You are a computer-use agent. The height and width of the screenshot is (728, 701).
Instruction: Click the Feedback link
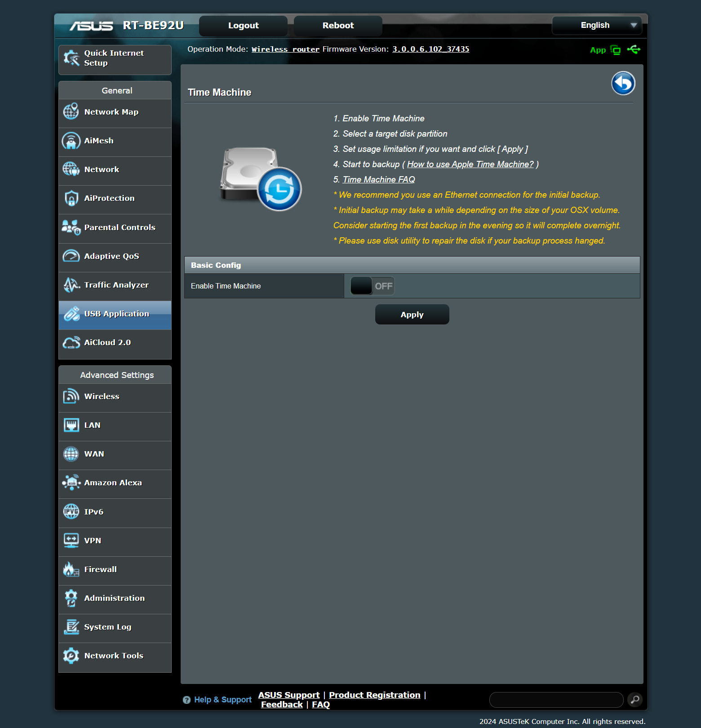pyautogui.click(x=282, y=705)
